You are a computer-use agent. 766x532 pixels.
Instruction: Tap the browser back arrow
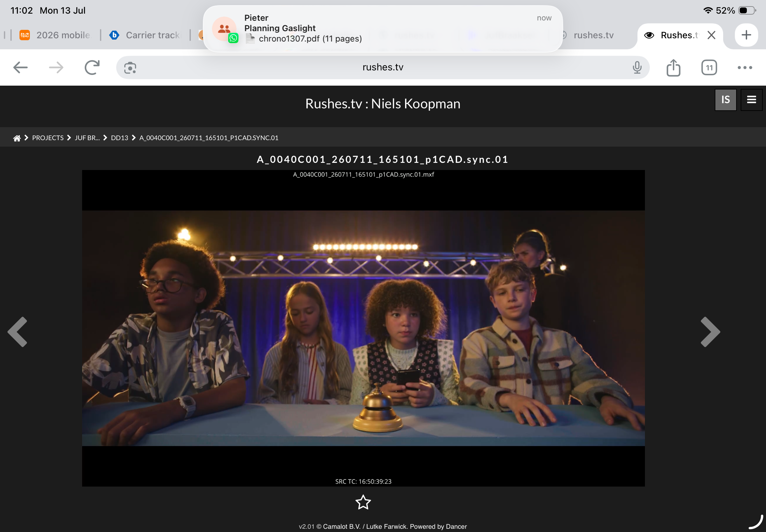21,68
